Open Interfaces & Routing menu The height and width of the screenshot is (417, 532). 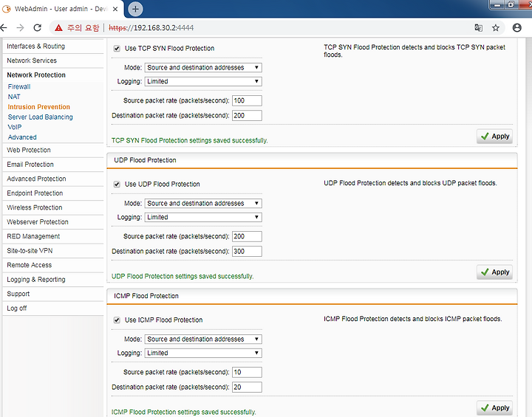pyautogui.click(x=53, y=46)
